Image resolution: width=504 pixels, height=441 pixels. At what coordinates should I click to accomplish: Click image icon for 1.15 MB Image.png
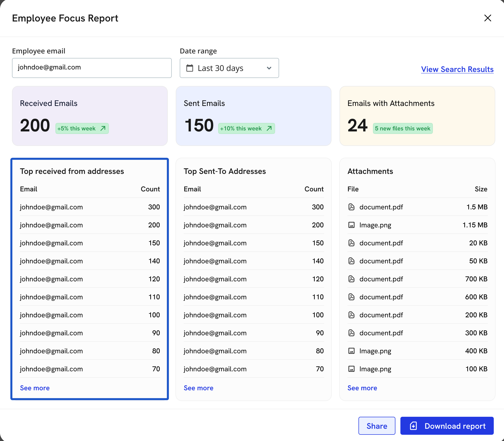[x=351, y=225]
